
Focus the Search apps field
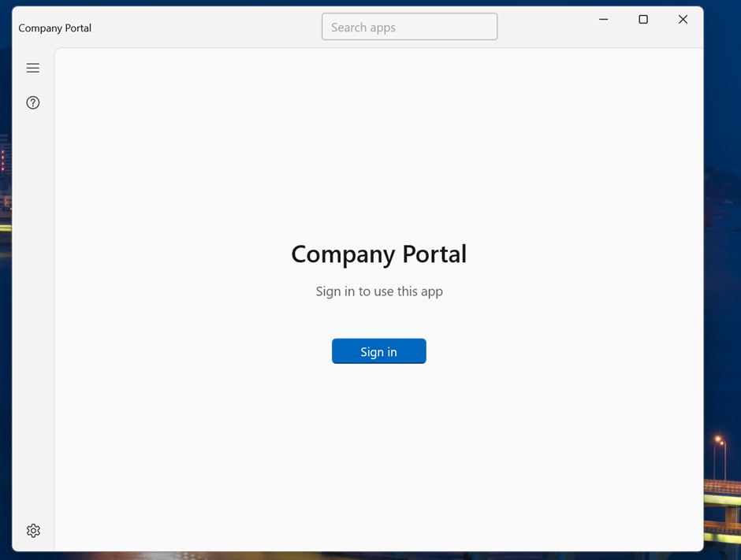point(409,27)
